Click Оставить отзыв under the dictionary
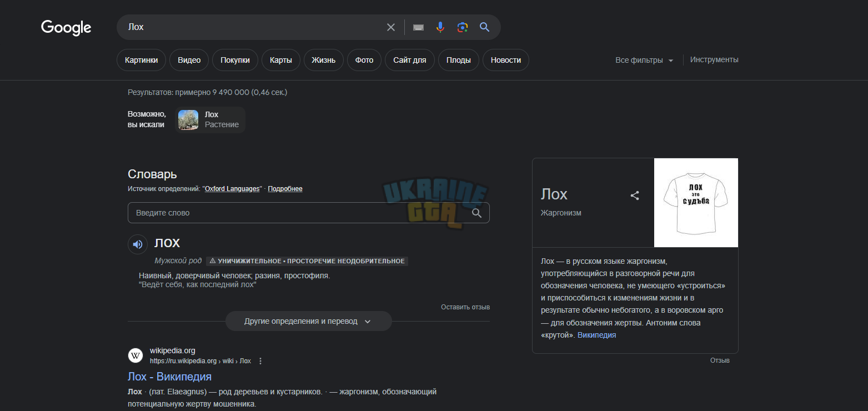Image resolution: width=868 pixels, height=411 pixels. (x=465, y=307)
